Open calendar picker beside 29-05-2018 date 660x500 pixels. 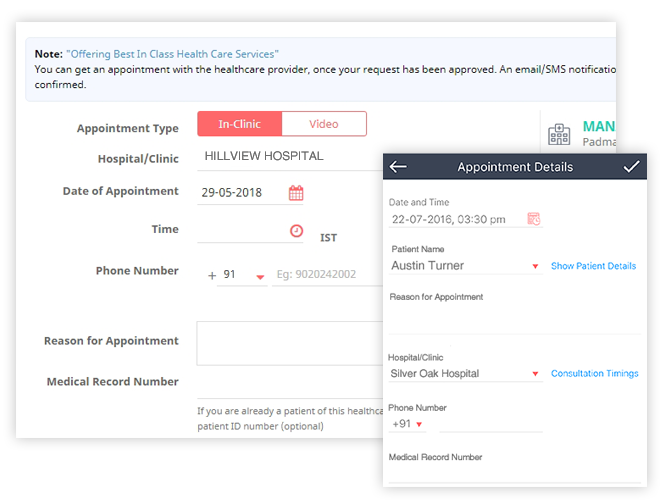pos(296,193)
